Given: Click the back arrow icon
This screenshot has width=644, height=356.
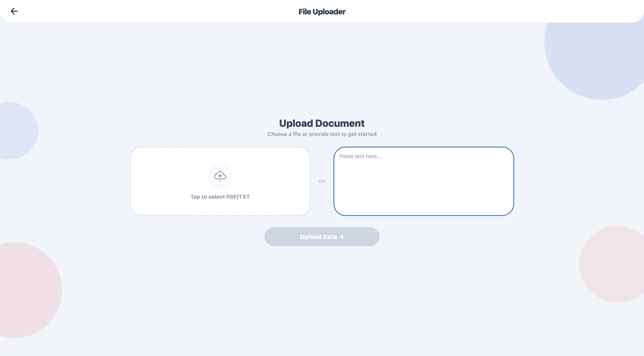Looking at the screenshot, I should pos(14,11).
